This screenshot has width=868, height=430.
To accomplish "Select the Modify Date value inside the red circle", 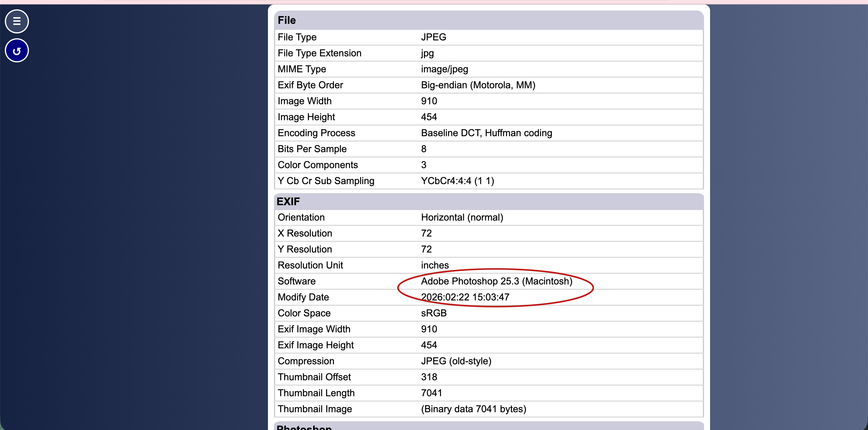I will point(465,297).
